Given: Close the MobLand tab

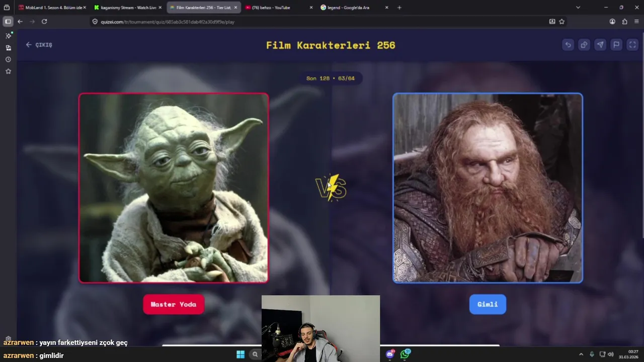Looking at the screenshot, I should click(85, 8).
